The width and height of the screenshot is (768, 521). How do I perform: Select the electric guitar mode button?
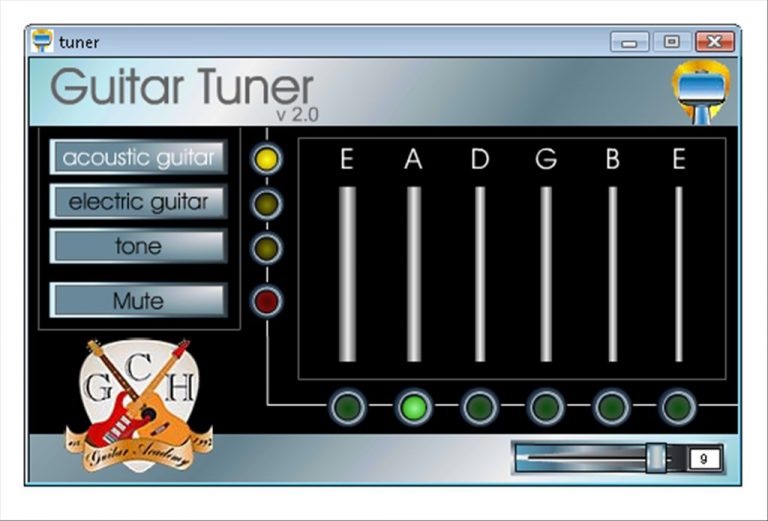coord(139,202)
